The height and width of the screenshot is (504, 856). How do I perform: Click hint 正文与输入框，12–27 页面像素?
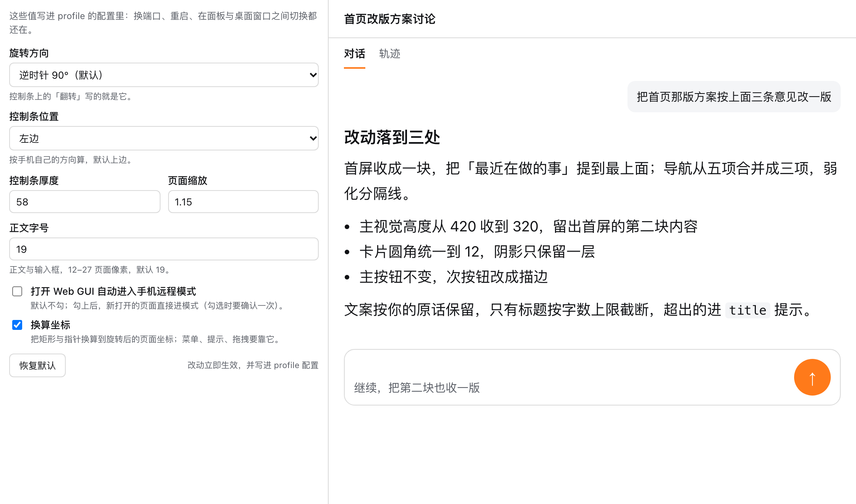90,270
